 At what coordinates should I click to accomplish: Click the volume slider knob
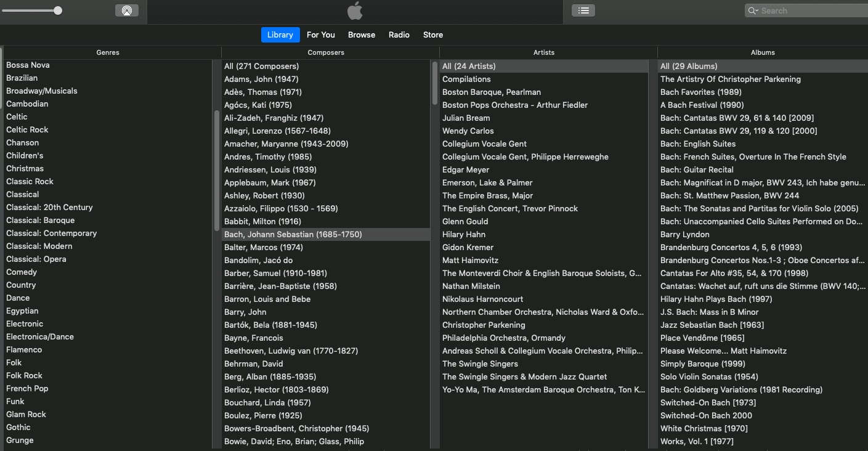(x=58, y=10)
